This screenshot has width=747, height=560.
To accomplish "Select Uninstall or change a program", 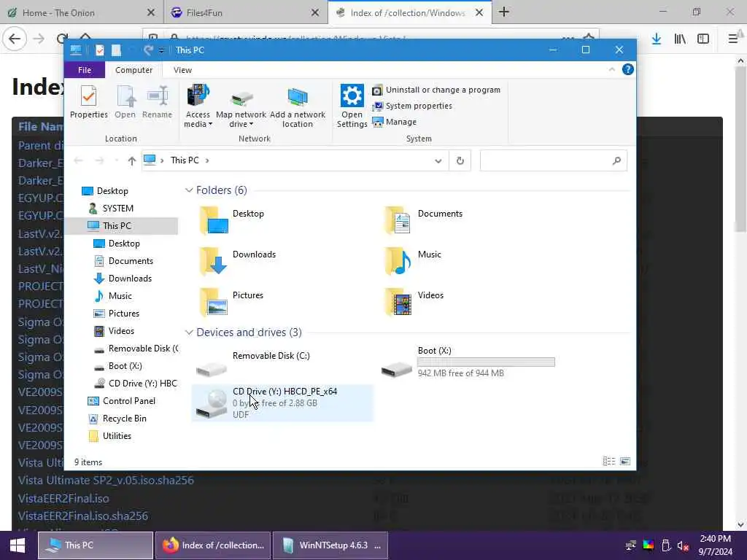I will (x=436, y=90).
